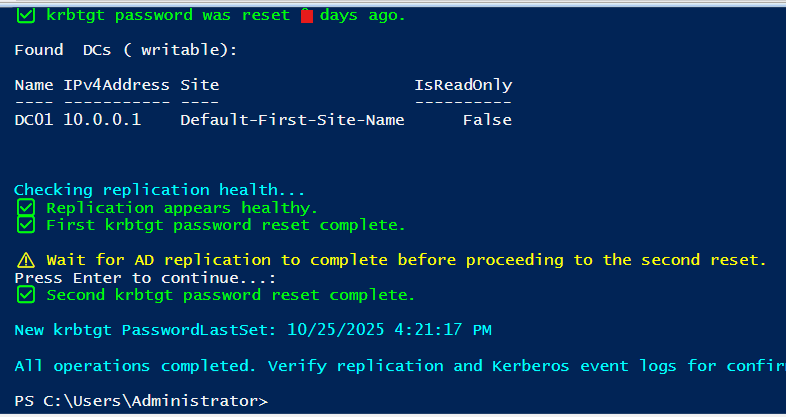Click the green checkmark beside krbtgt password was reset
The width and height of the screenshot is (786, 417).
click(25, 15)
